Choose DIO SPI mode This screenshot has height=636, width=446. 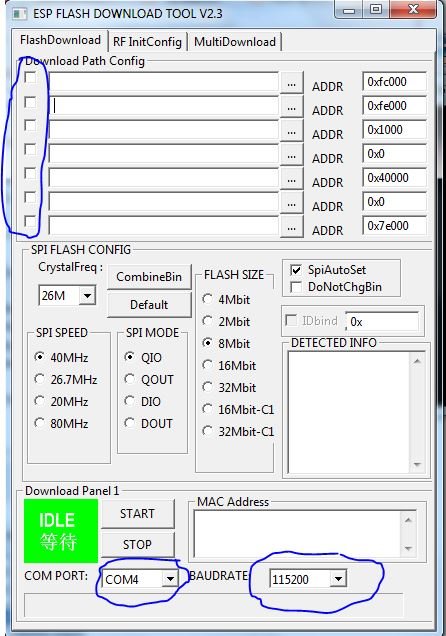[x=129, y=401]
